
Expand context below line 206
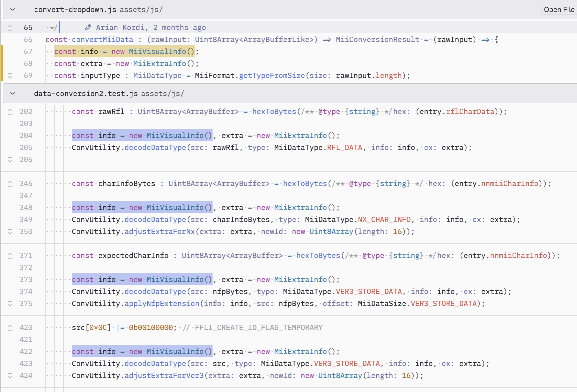(x=10, y=160)
